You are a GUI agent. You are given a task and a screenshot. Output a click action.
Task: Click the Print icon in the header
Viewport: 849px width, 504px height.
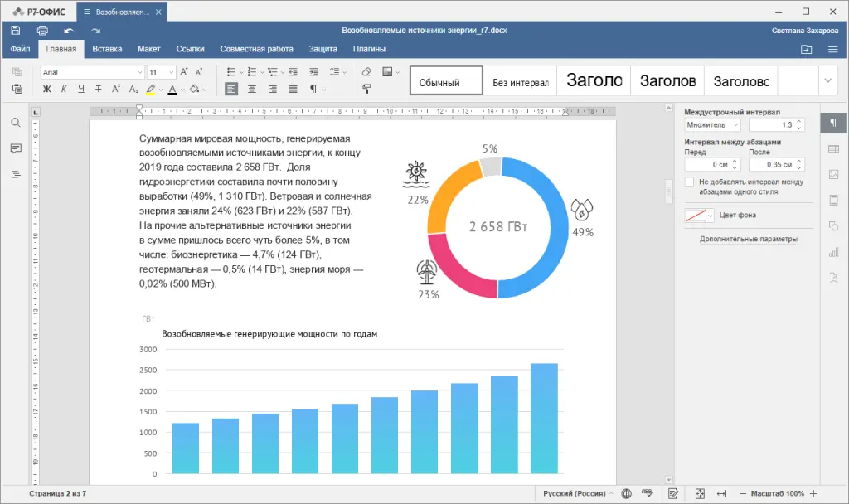point(42,31)
